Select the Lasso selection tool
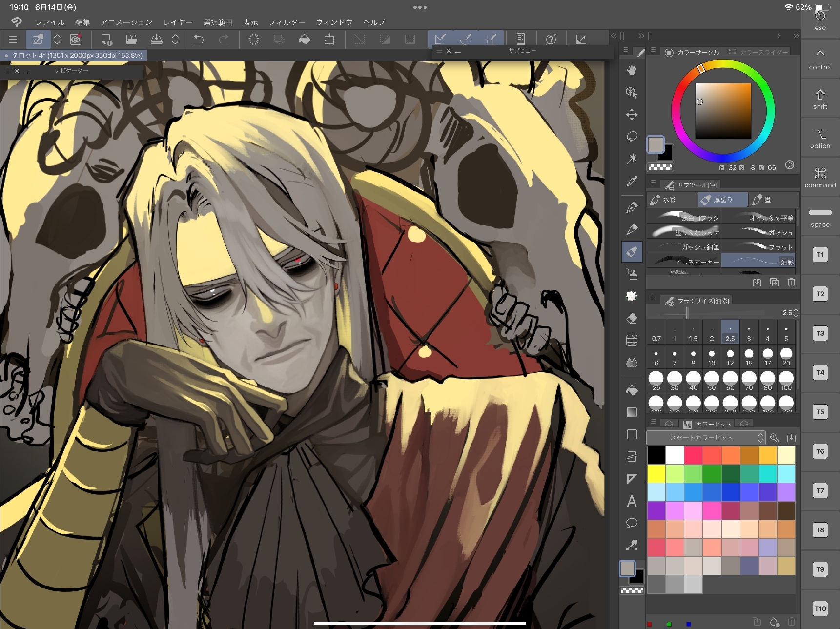Viewport: 840px width, 629px height. coord(632,137)
